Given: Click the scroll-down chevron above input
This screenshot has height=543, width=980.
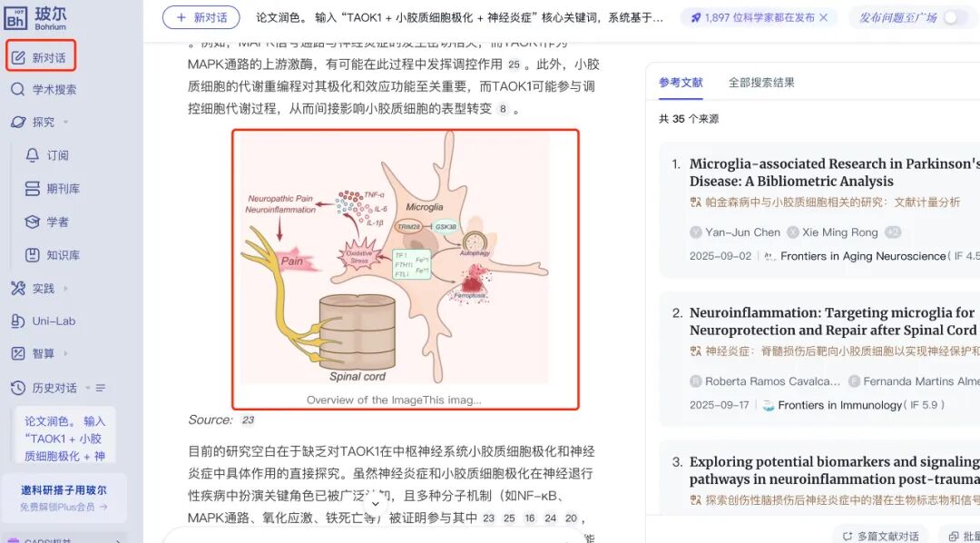Looking at the screenshot, I should coord(375,504).
